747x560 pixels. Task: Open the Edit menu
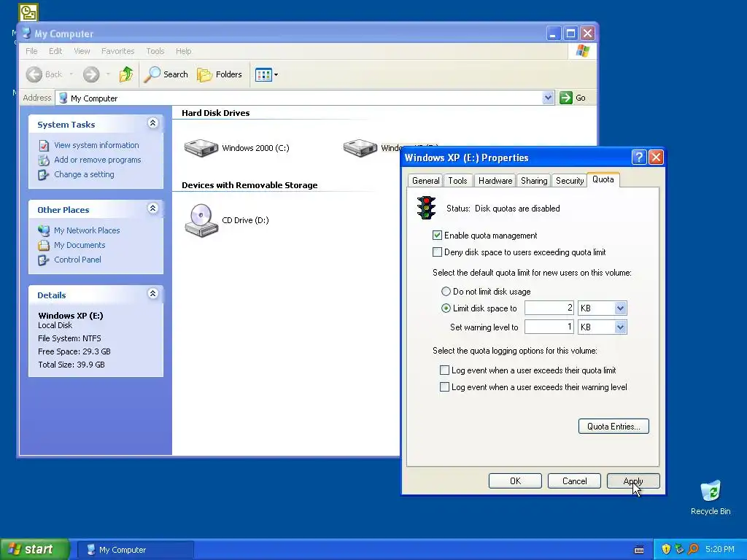(55, 51)
